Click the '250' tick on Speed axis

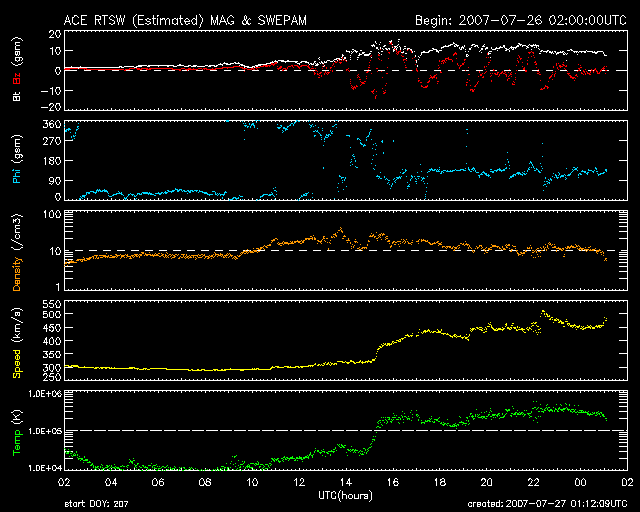(x=52, y=377)
